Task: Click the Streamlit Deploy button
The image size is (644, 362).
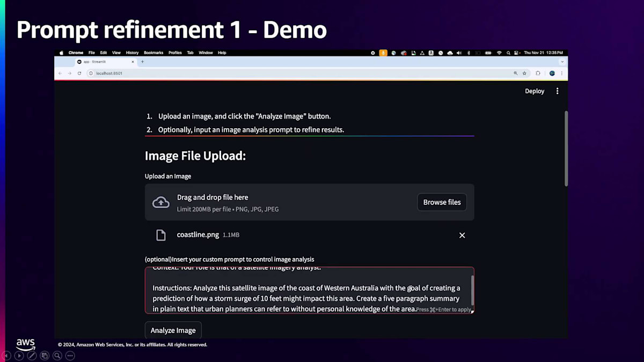Action: 535,91
